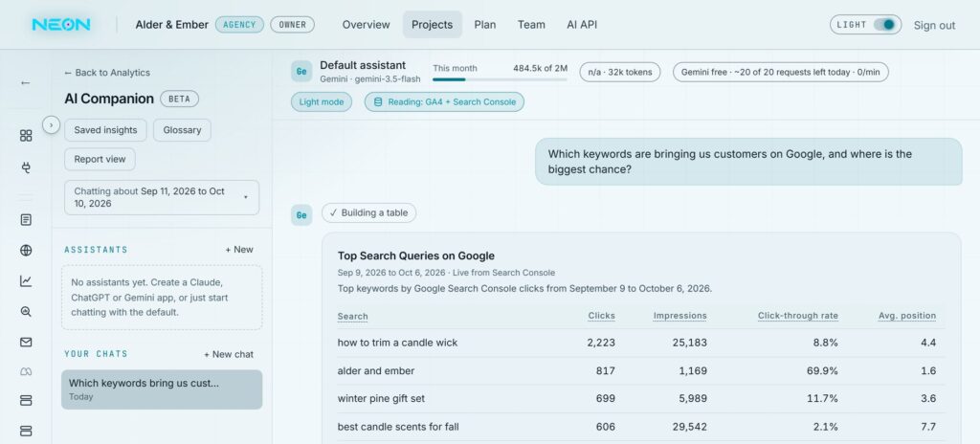Image resolution: width=980 pixels, height=444 pixels.
Task: Click the n/a · 32k tokens pill
Action: point(620,72)
